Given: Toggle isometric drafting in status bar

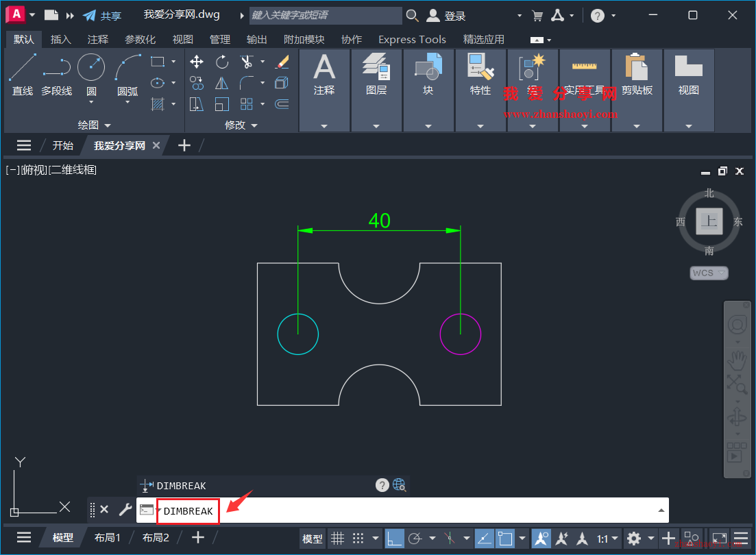Looking at the screenshot, I should (450, 538).
